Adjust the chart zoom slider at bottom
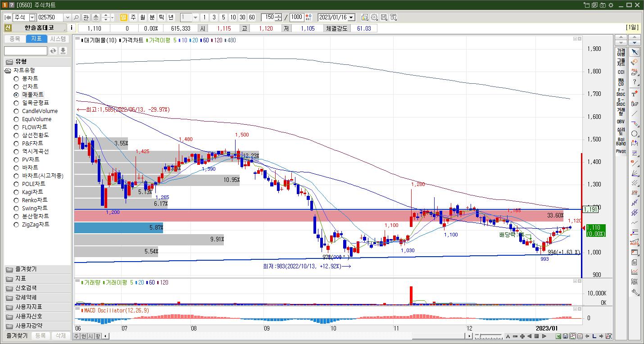 tap(489, 336)
